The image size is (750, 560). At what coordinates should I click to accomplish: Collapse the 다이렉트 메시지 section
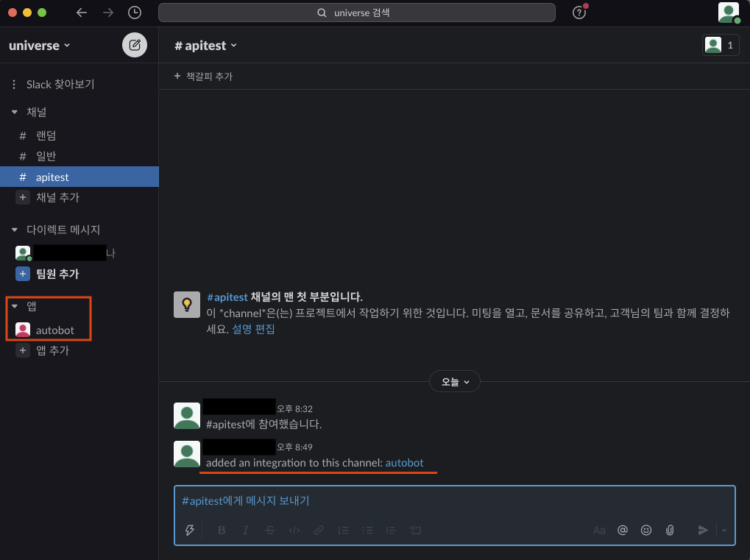tap(14, 230)
